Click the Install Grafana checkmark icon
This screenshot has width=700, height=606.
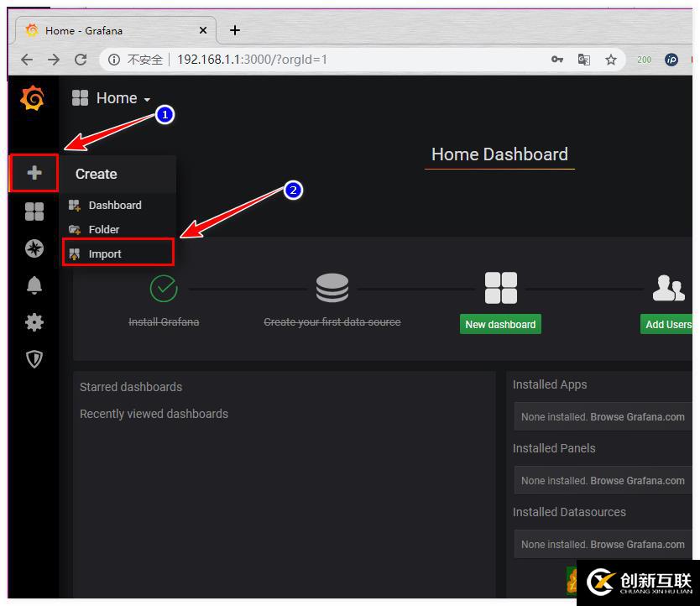(164, 289)
